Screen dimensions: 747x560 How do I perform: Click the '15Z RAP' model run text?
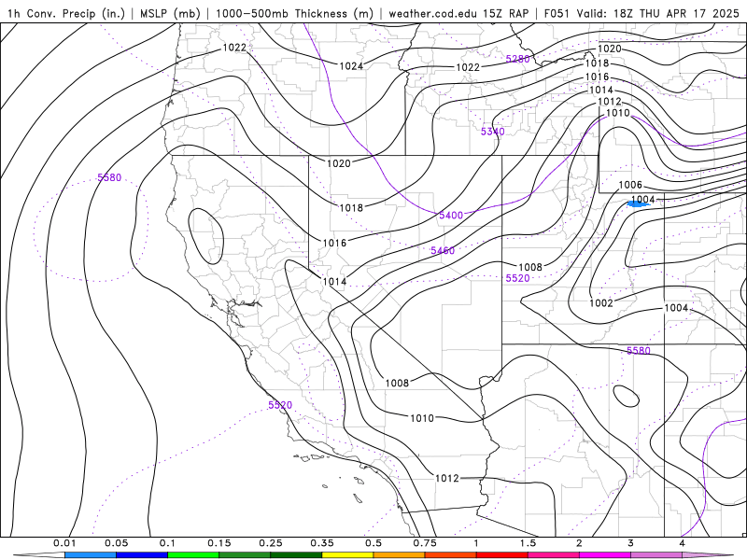point(505,13)
